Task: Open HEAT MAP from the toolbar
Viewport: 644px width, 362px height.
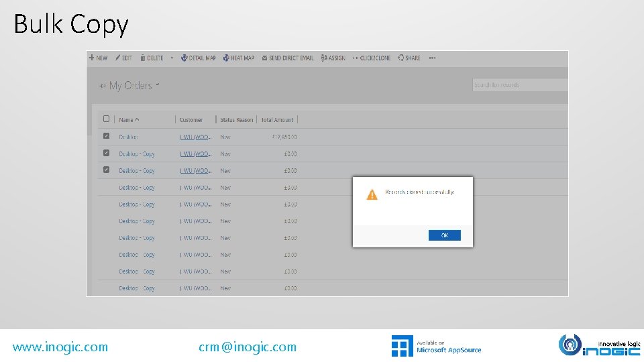Action: [x=239, y=58]
